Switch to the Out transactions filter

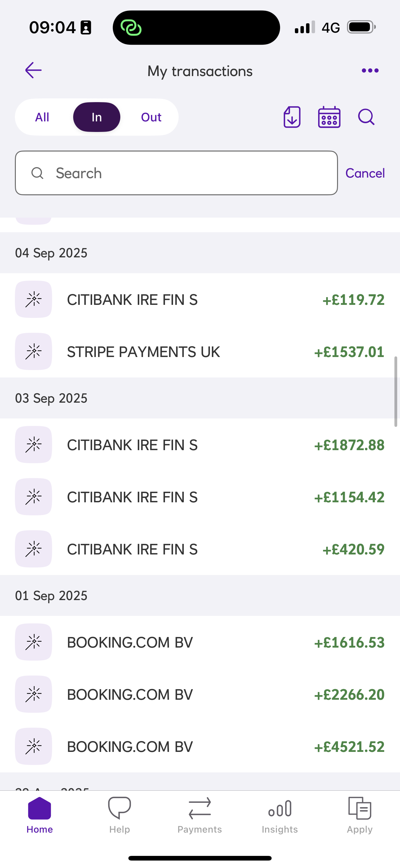coord(151,117)
